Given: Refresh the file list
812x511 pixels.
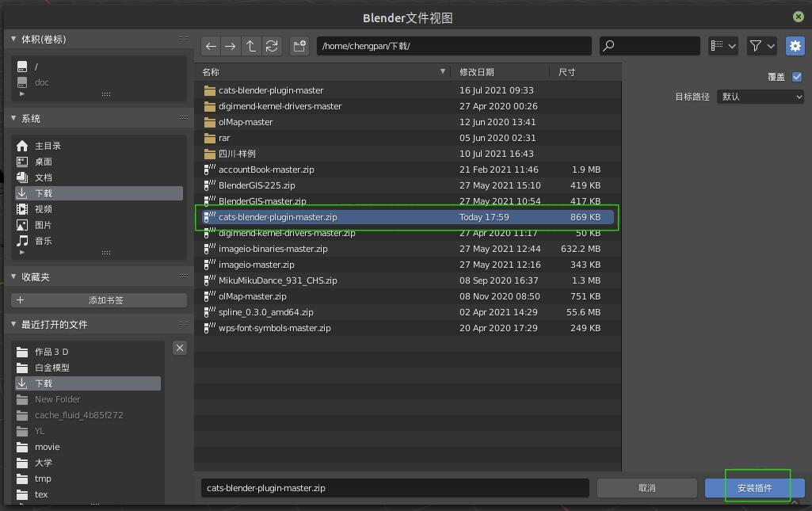Looking at the screenshot, I should click(272, 46).
